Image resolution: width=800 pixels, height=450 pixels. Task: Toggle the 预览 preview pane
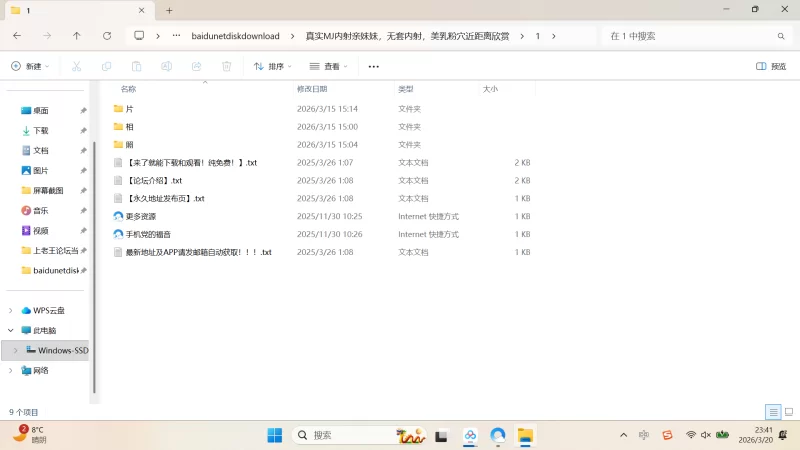[x=770, y=66]
